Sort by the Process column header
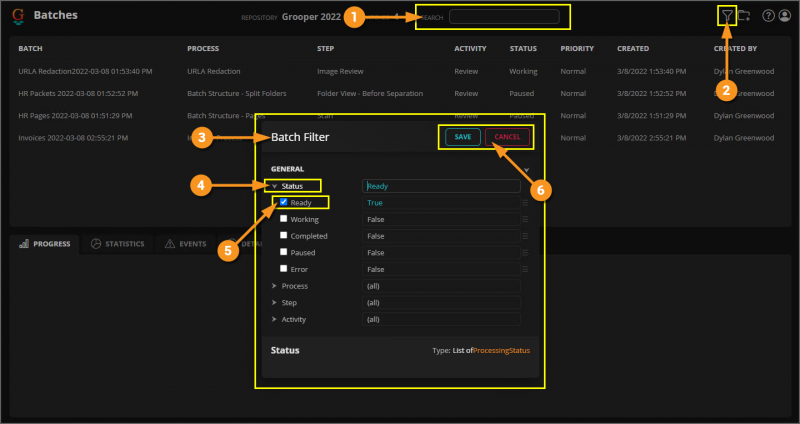The image size is (800, 424). [x=203, y=48]
